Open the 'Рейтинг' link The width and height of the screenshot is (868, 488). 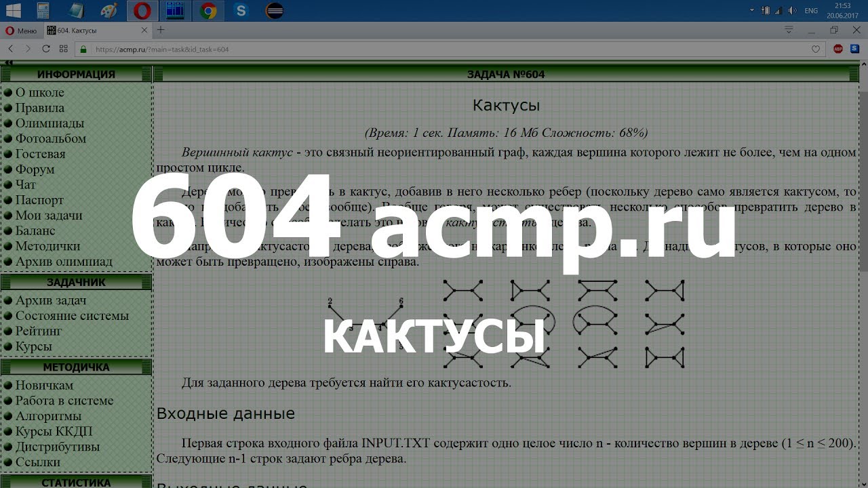pyautogui.click(x=39, y=331)
